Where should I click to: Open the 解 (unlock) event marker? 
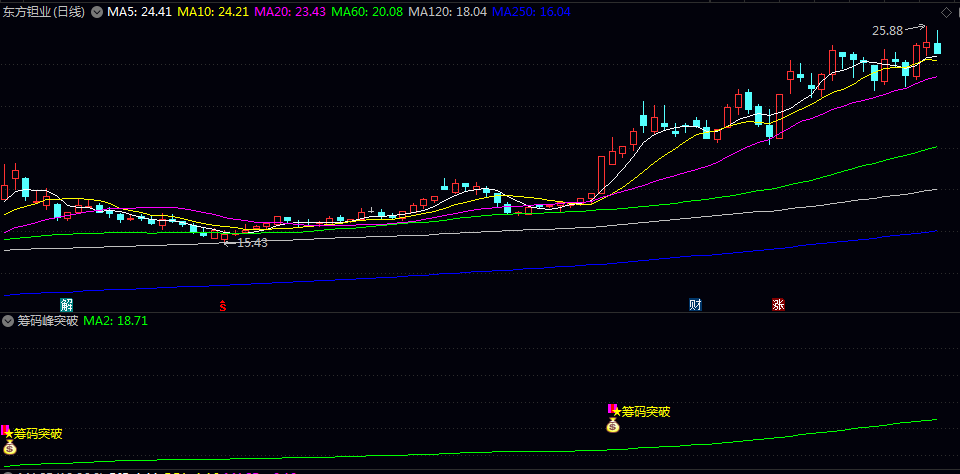pos(66,304)
